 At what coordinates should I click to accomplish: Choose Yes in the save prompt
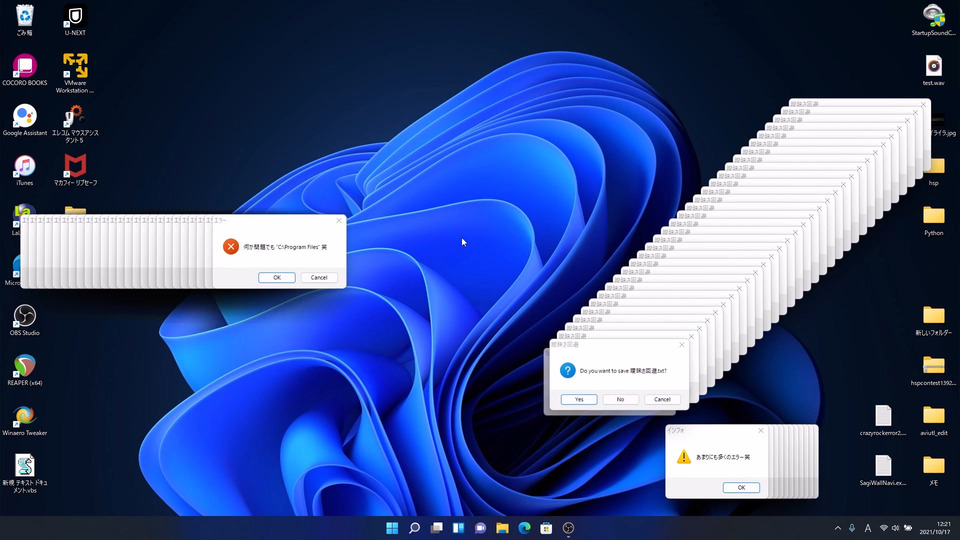tap(579, 399)
